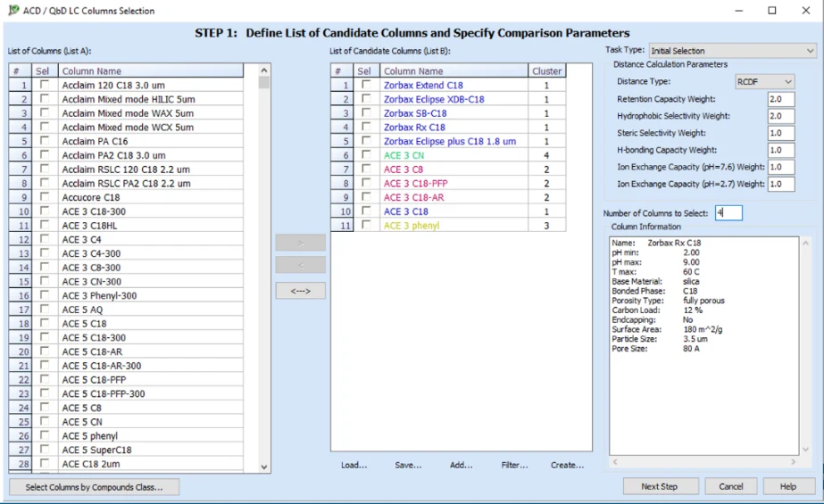Click the Filter... button
Image resolution: width=824 pixels, height=504 pixels.
tap(514, 465)
